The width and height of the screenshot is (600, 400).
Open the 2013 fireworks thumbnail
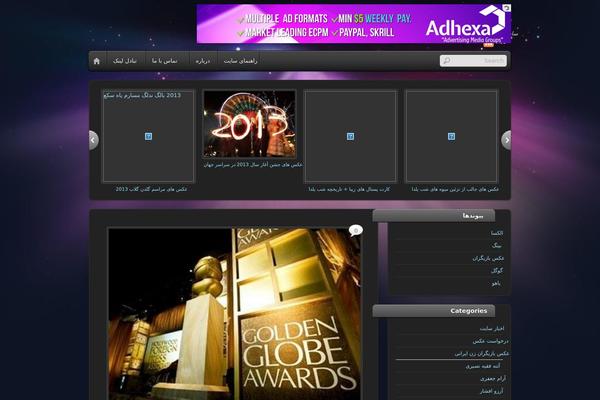coord(249,124)
